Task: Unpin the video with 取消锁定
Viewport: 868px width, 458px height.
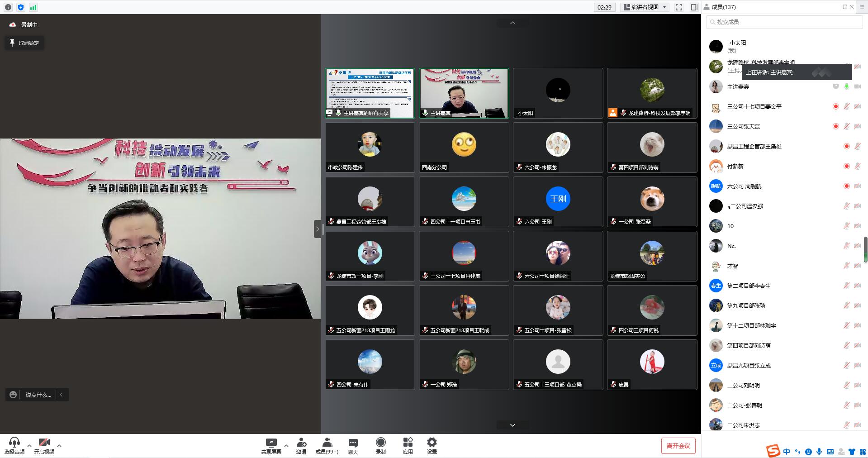Action: pyautogui.click(x=24, y=43)
